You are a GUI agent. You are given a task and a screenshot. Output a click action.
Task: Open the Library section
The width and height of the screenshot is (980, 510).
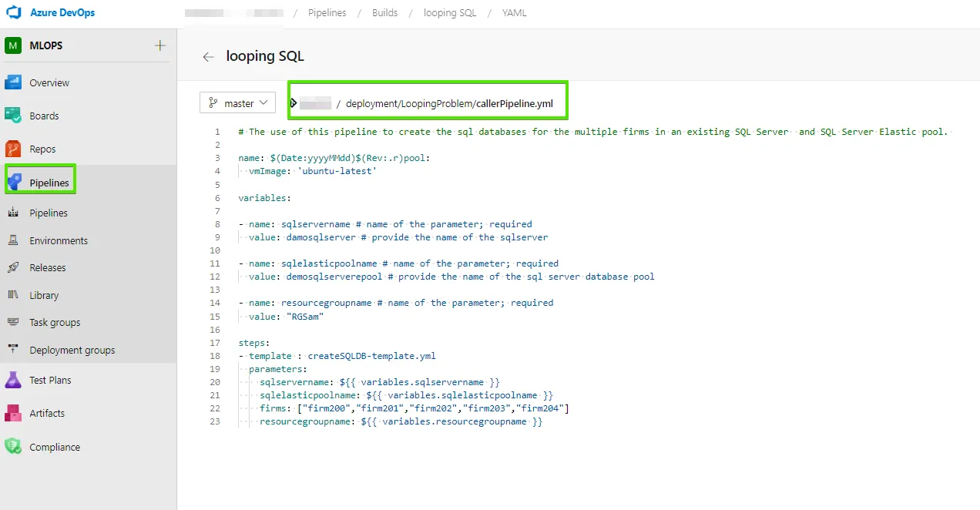tap(43, 295)
